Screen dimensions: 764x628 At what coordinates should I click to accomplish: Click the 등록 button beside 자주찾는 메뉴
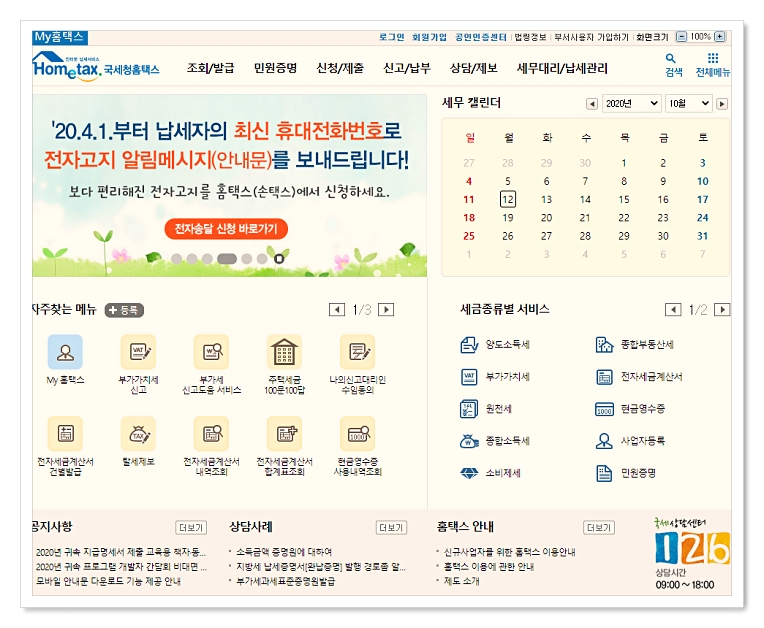pyautogui.click(x=124, y=310)
